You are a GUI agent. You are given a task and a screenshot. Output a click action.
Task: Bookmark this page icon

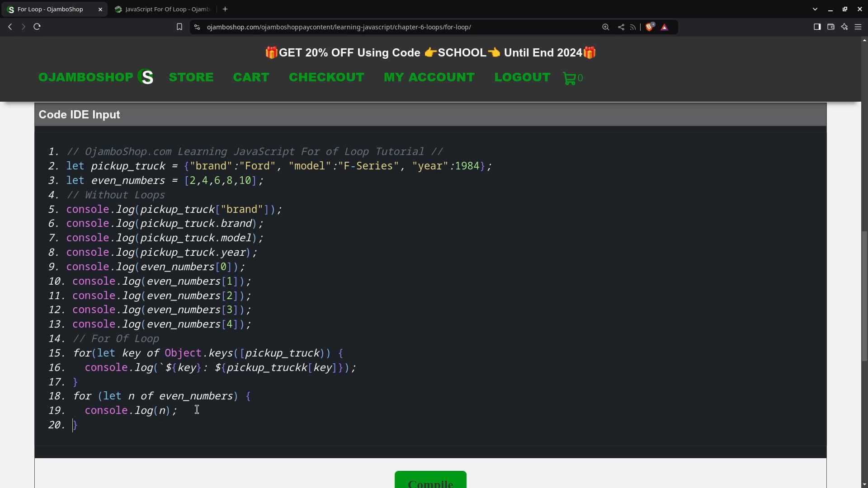(x=179, y=27)
